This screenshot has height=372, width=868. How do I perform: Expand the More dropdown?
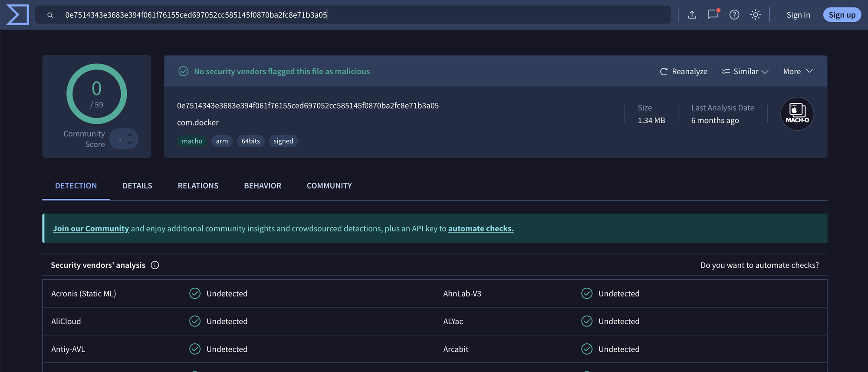coord(798,71)
